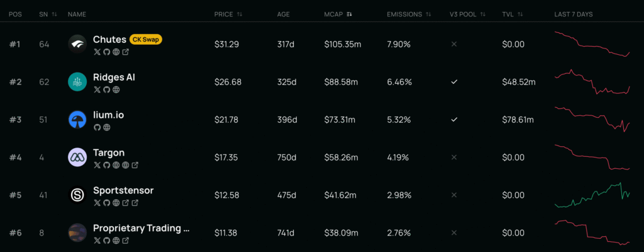Open the Ridges AI subnet name link

coord(114,77)
